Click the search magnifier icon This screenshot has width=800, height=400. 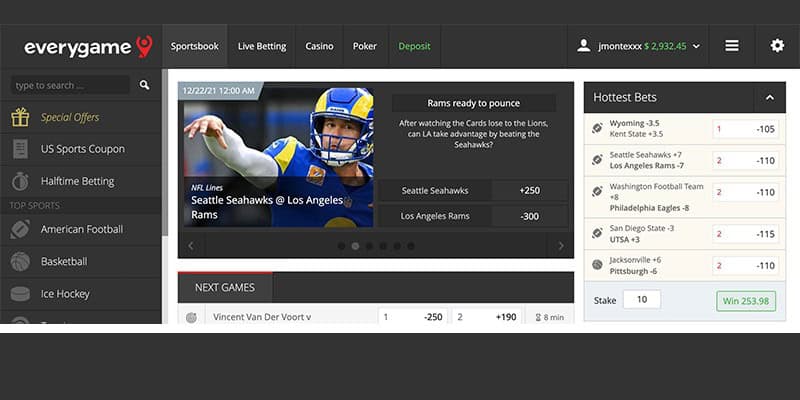(x=145, y=85)
